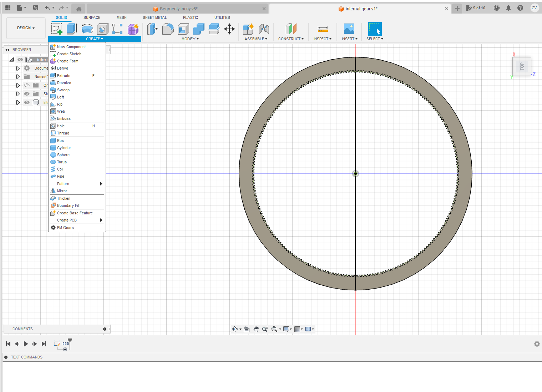Click the Job Status clock icon
The width and height of the screenshot is (542, 392).
[x=496, y=8]
